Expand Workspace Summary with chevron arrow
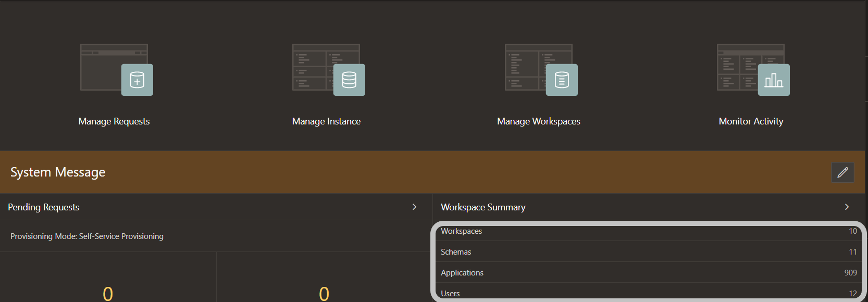Image resolution: width=868 pixels, height=302 pixels. pos(847,207)
